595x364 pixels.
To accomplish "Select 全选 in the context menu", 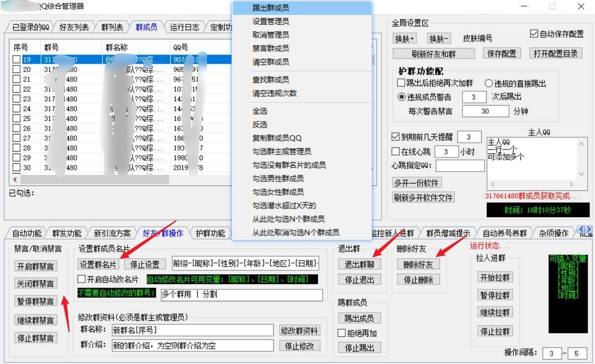I will 260,111.
